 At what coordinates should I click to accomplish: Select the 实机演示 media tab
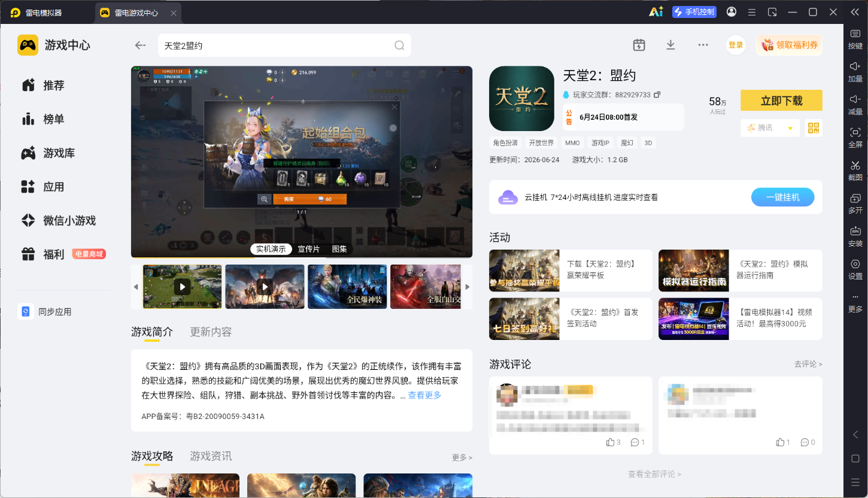coord(271,249)
